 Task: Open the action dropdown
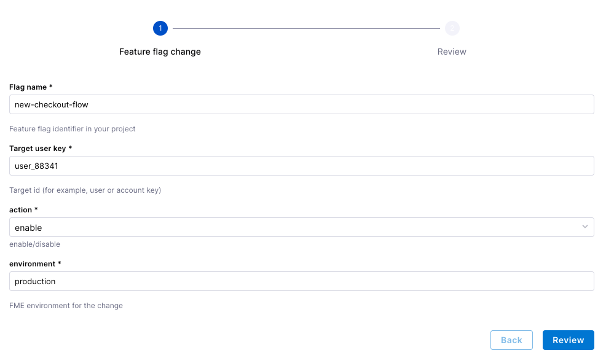[301, 227]
